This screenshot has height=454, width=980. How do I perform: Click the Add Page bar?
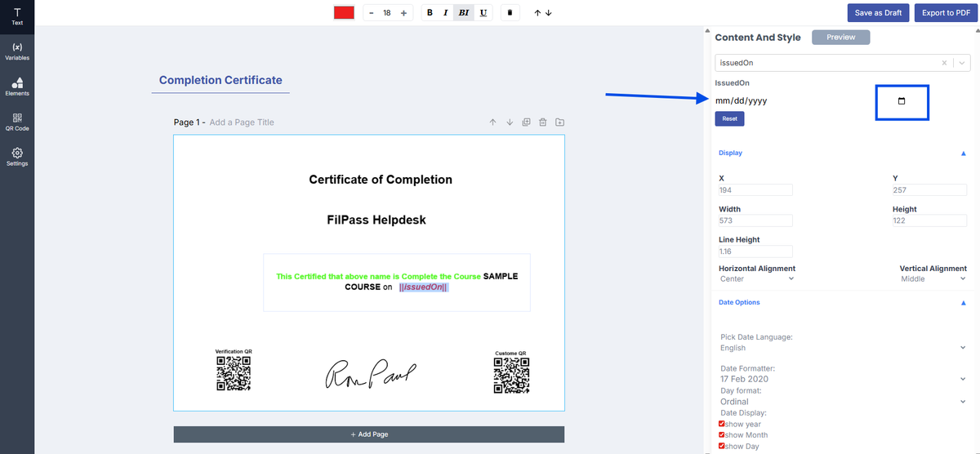(x=369, y=434)
